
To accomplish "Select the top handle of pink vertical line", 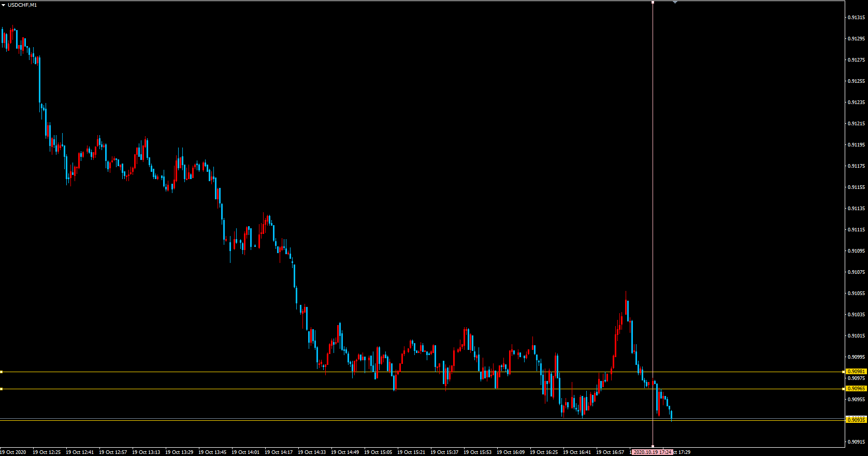I will (653, 3).
